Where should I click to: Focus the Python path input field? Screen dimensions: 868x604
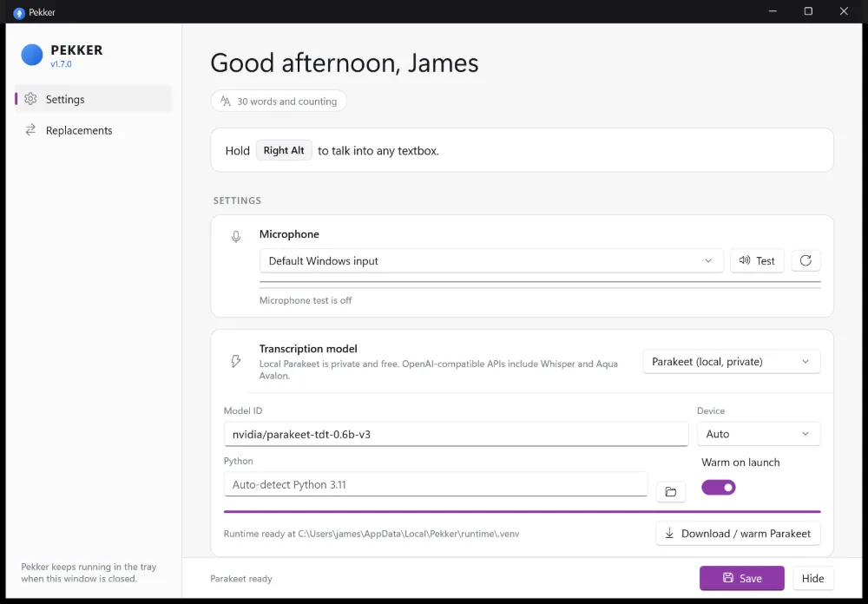[x=436, y=484]
